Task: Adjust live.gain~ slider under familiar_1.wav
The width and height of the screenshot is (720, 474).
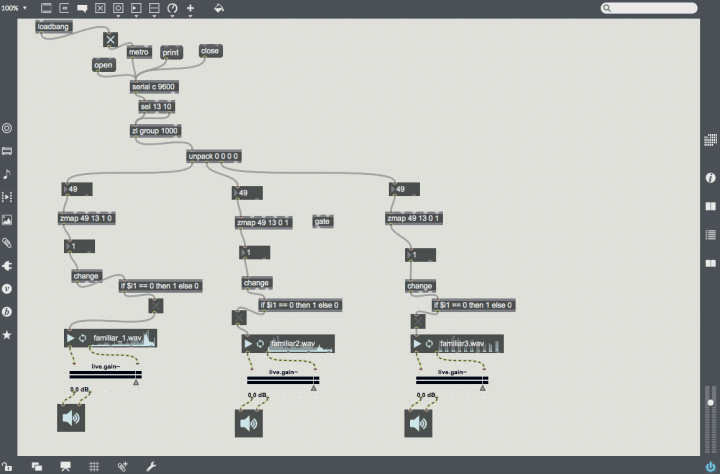Action: (106, 375)
